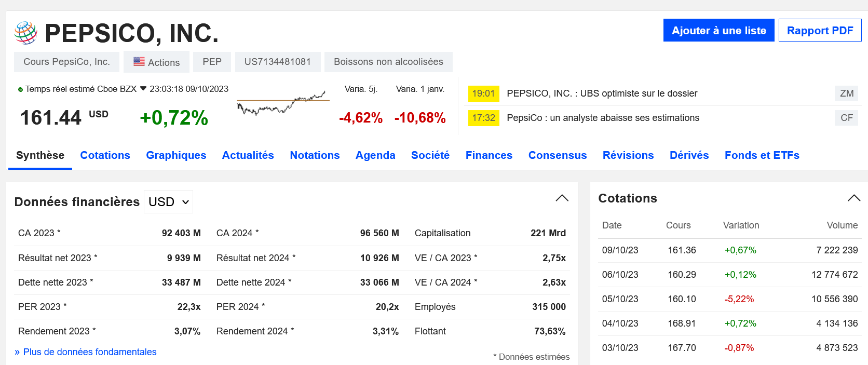Click the -4,62% five-day variation
This screenshot has height=365, width=868.
[x=361, y=118]
